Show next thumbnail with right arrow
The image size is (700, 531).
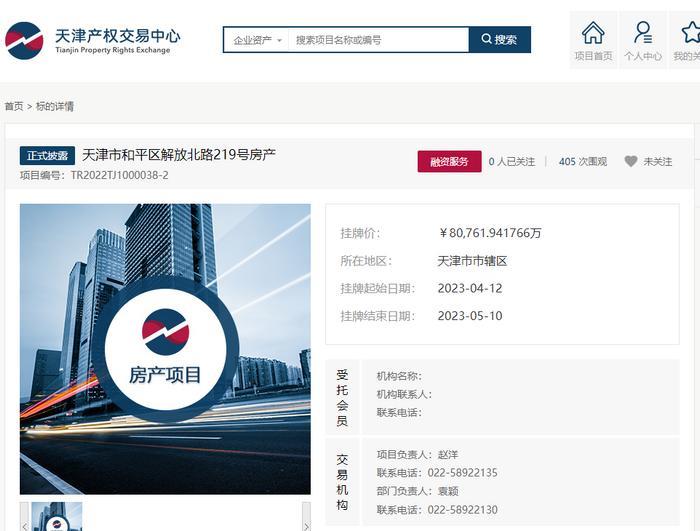point(306,522)
